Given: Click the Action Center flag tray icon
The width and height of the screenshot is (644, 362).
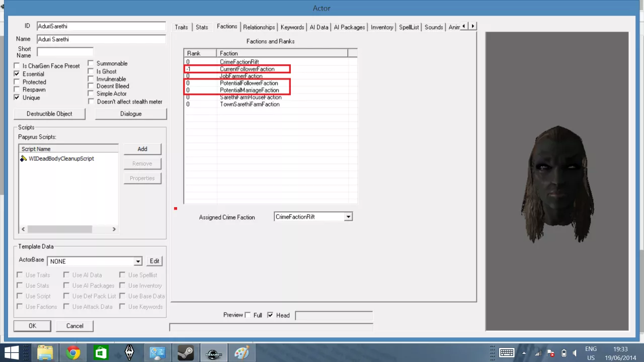Looking at the screenshot, I should coord(550,353).
